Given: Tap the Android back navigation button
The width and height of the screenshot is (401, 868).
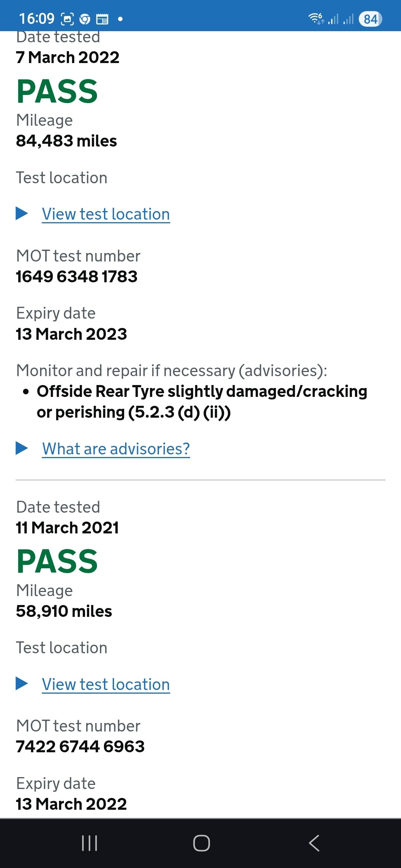Looking at the screenshot, I should point(314,843).
